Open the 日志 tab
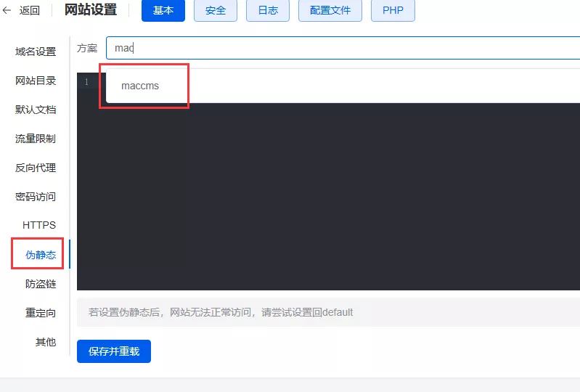 (268, 11)
